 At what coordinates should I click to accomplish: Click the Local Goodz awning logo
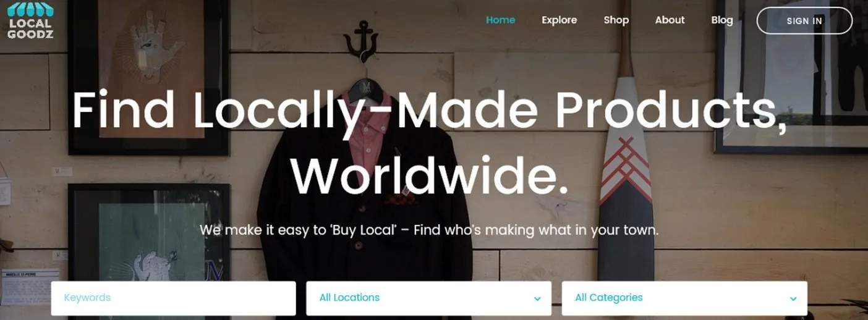(x=30, y=20)
